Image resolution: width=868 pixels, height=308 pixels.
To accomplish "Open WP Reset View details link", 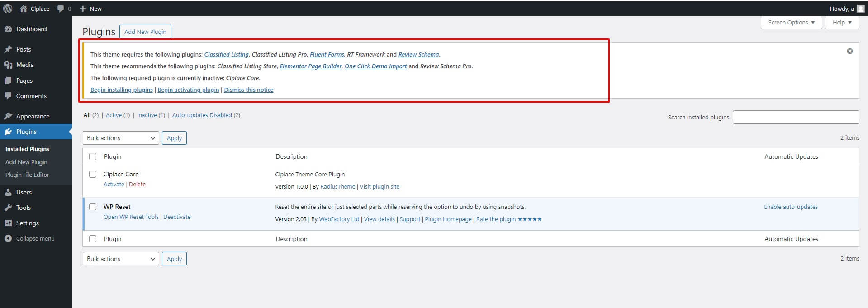I will 379,219.
